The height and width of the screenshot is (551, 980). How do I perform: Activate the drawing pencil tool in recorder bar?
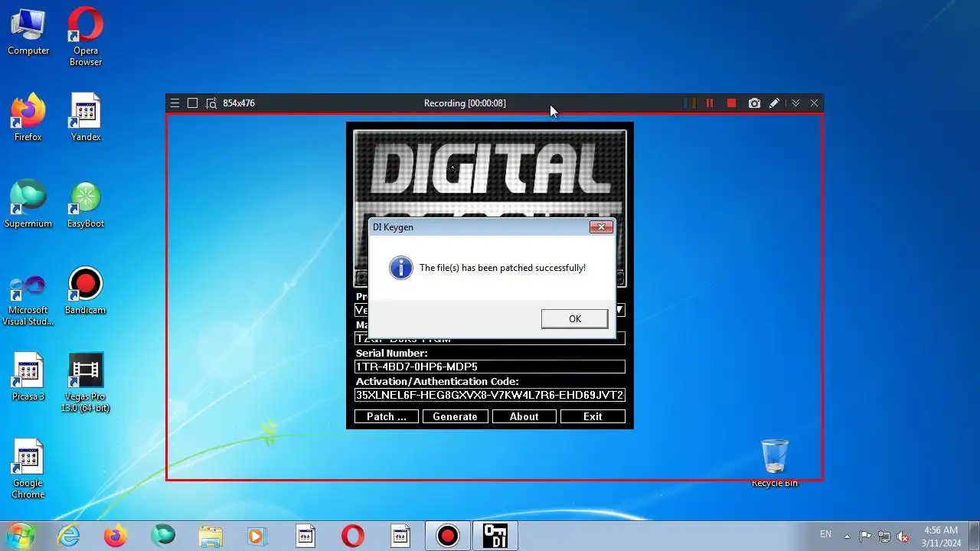point(774,103)
